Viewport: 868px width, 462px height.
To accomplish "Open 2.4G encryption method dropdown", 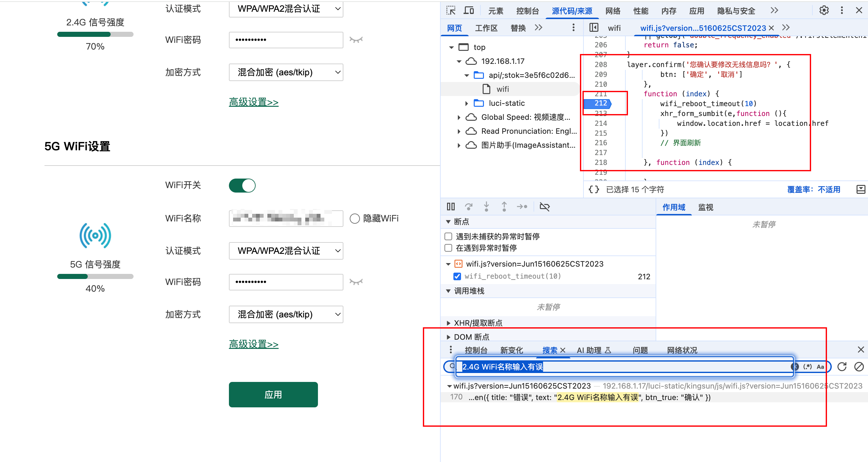I will (286, 72).
